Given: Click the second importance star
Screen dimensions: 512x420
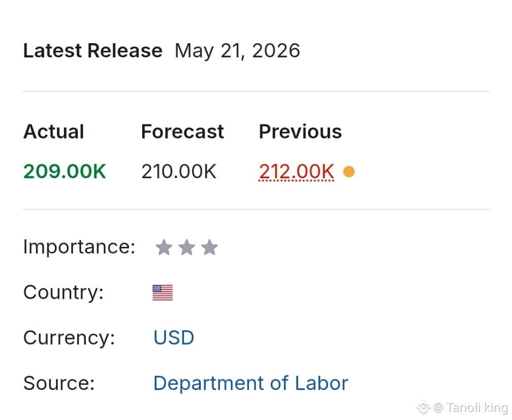Looking at the screenshot, I should click(x=186, y=247).
